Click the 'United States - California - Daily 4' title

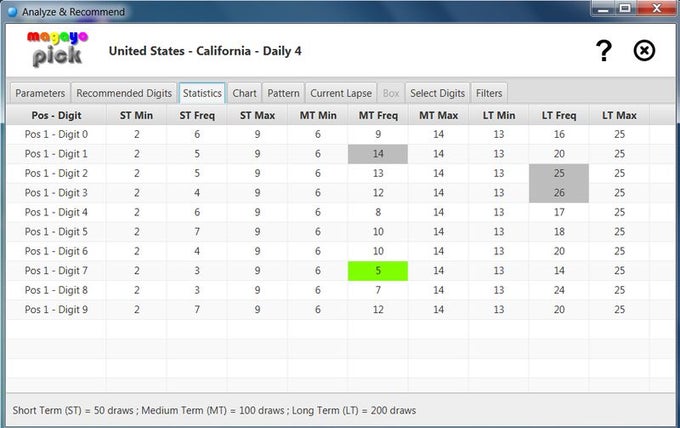coord(205,51)
